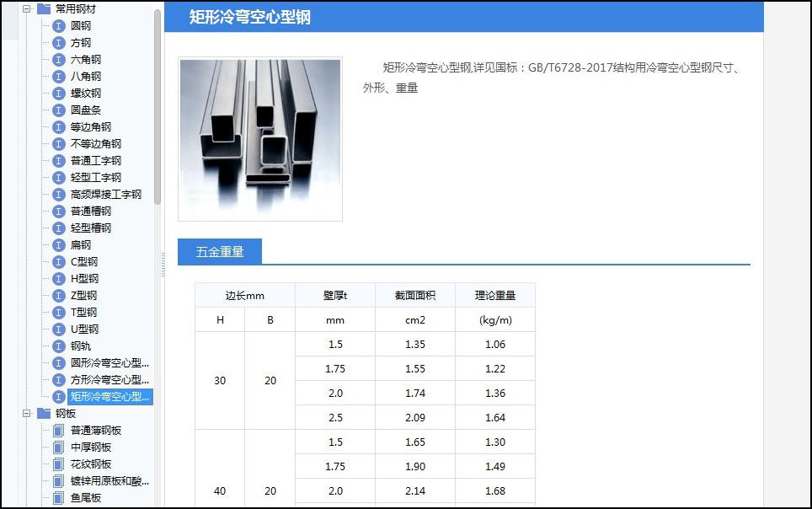This screenshot has height=509, width=812.
Task: Collapse the 常用钢材 tree node
Action: tap(27, 8)
